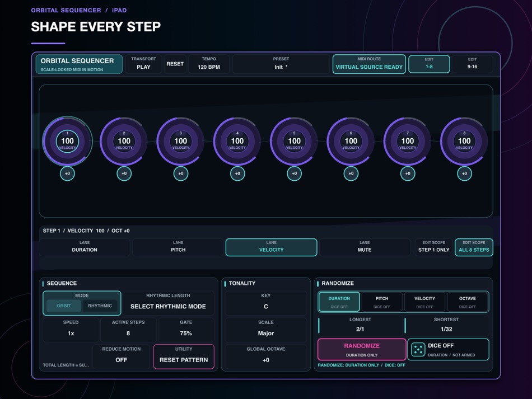
Task: Open Active Steps 8 selector
Action: click(128, 329)
